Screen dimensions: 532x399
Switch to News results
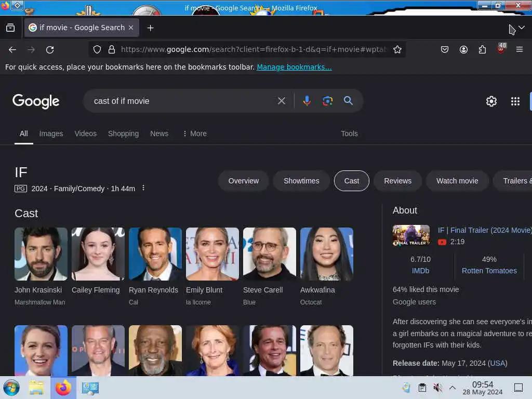pyautogui.click(x=159, y=134)
